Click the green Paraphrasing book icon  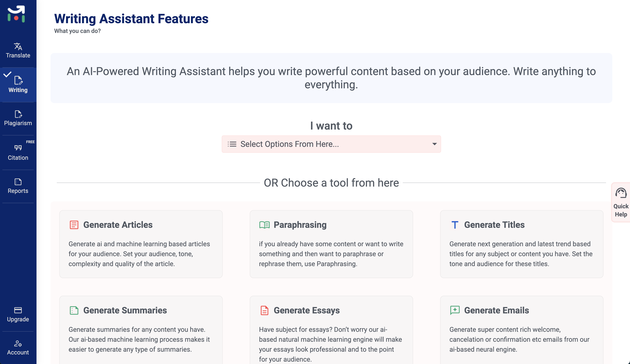264,225
